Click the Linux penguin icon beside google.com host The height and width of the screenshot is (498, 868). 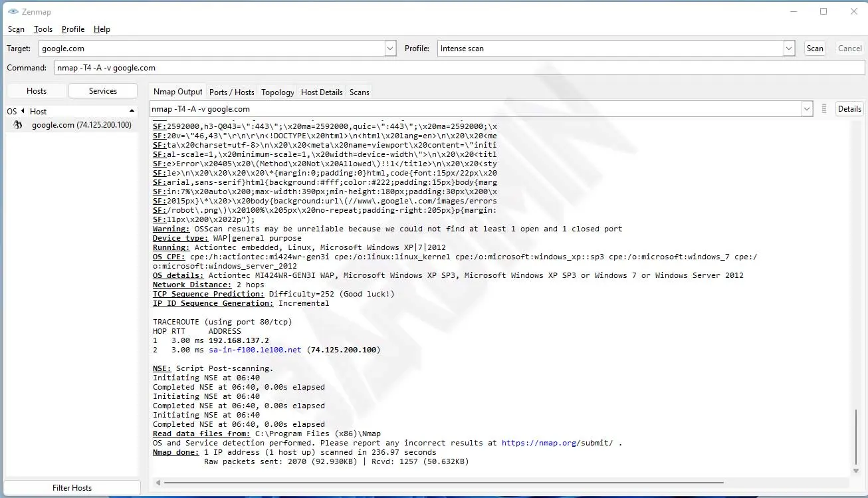pos(18,125)
